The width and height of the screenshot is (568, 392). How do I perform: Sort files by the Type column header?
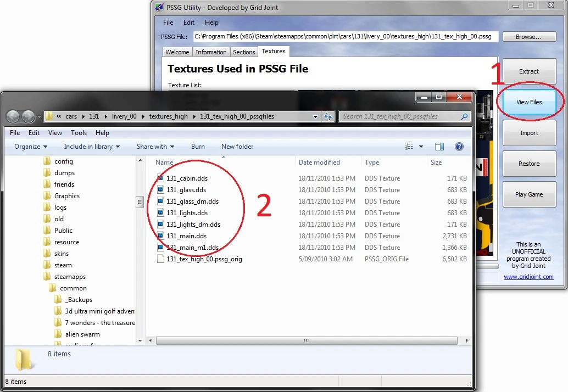(372, 163)
